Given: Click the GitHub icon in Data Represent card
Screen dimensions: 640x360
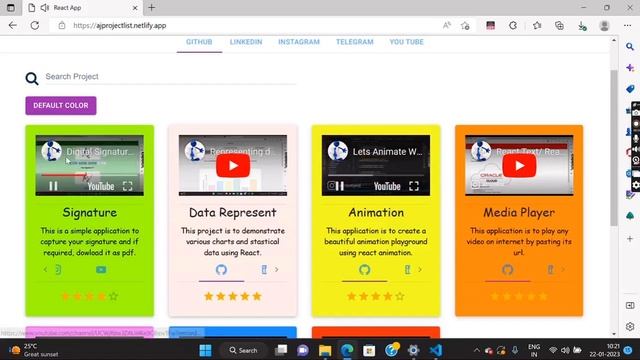Looking at the screenshot, I should (x=221, y=269).
